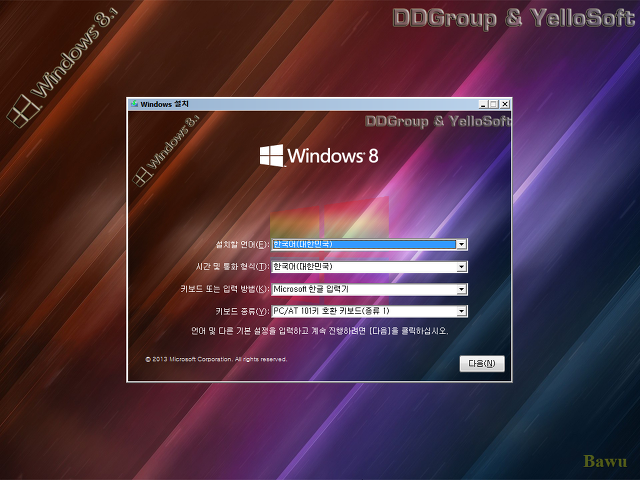
Task: Minimize the Windows 설치 window
Action: [x=483, y=104]
